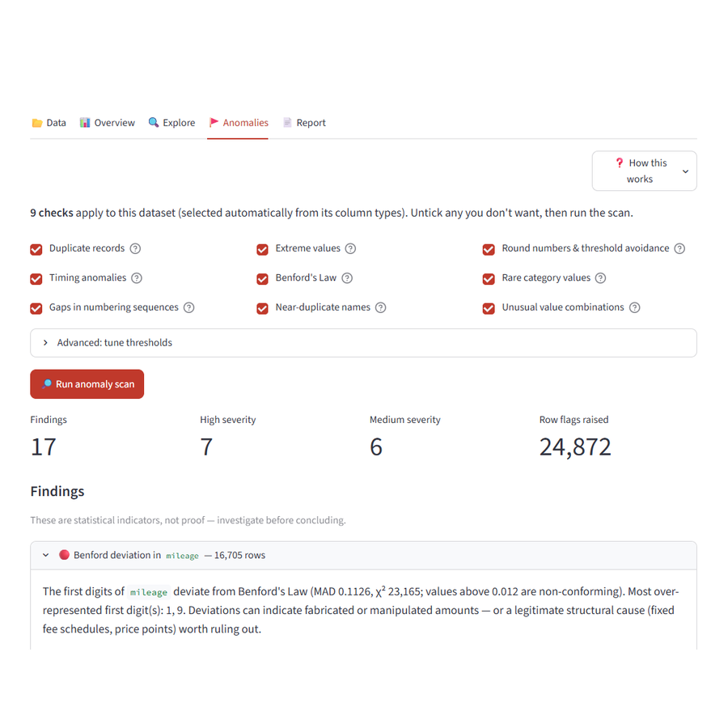Screen dimensions: 728x728
Task: Click help icon beside Rare category values
Action: pos(600,278)
